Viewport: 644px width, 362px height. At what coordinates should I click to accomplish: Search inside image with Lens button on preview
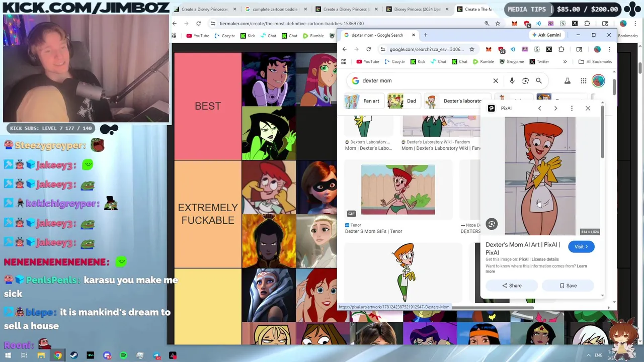[492, 224]
